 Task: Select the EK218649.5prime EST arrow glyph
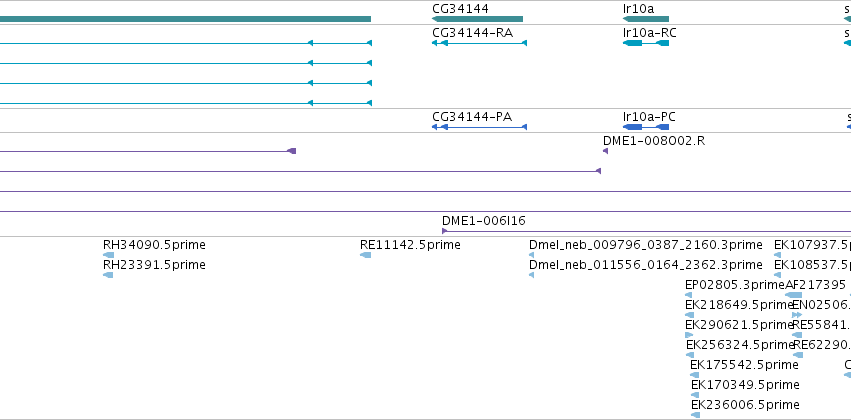tap(690, 315)
